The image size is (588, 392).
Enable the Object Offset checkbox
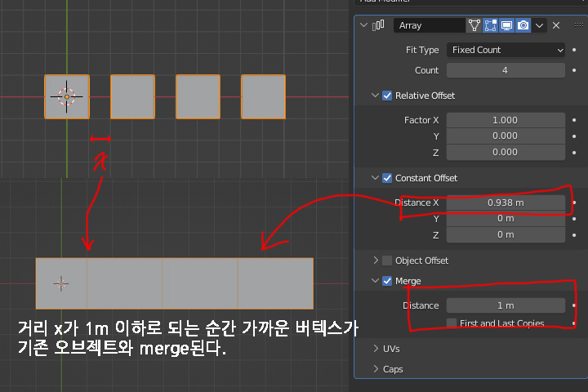(387, 261)
